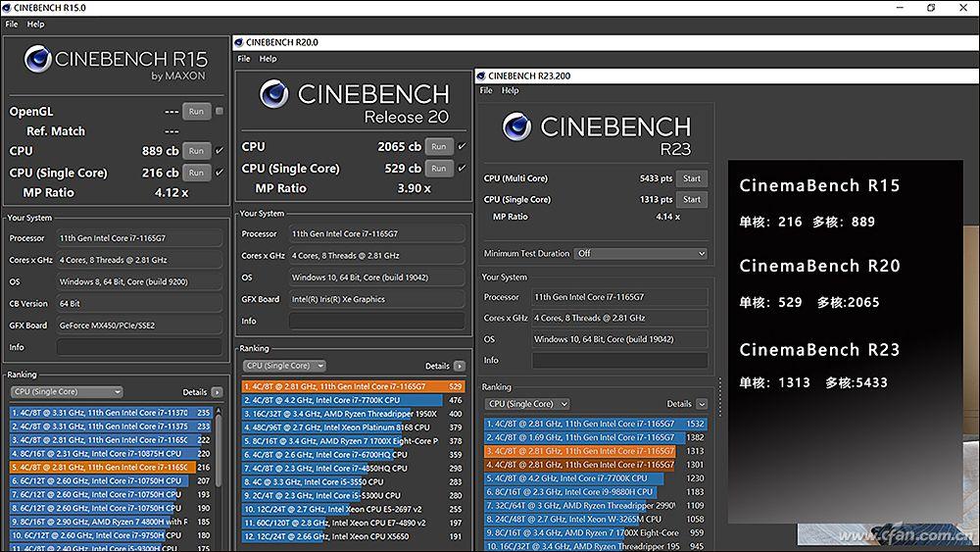This screenshot has width=980, height=552.
Task: Select R23 ranking row scoring 1301
Action: [x=596, y=465]
